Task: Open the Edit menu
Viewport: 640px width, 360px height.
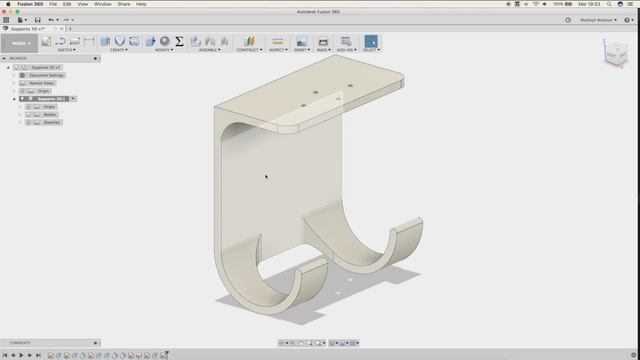Action: tap(67, 4)
